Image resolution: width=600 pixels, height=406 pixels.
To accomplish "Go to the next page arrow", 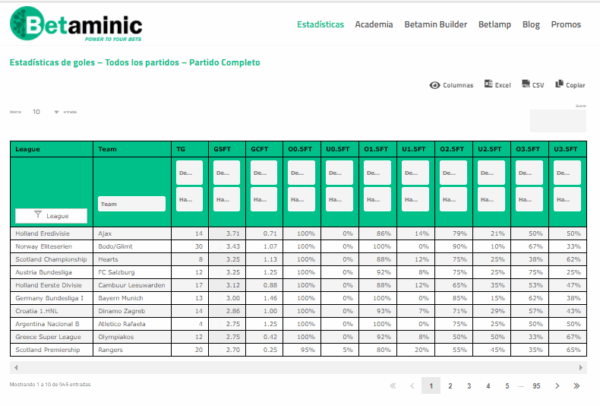I will 557,386.
